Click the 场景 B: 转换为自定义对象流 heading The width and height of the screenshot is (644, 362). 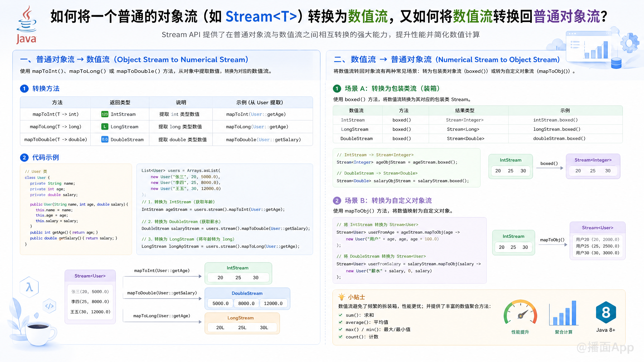388,201
